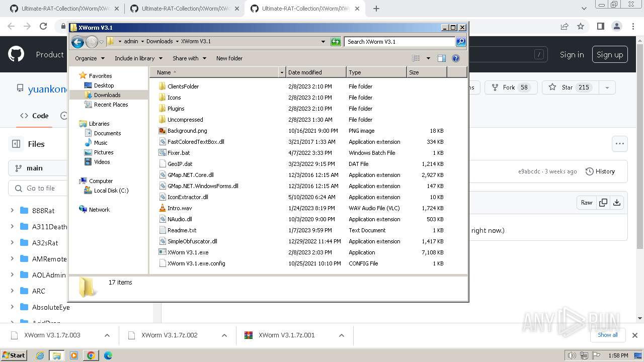Viewport: 644px width, 362px height.
Task: Click the GitHub logo in the browser page
Action: 16,54
